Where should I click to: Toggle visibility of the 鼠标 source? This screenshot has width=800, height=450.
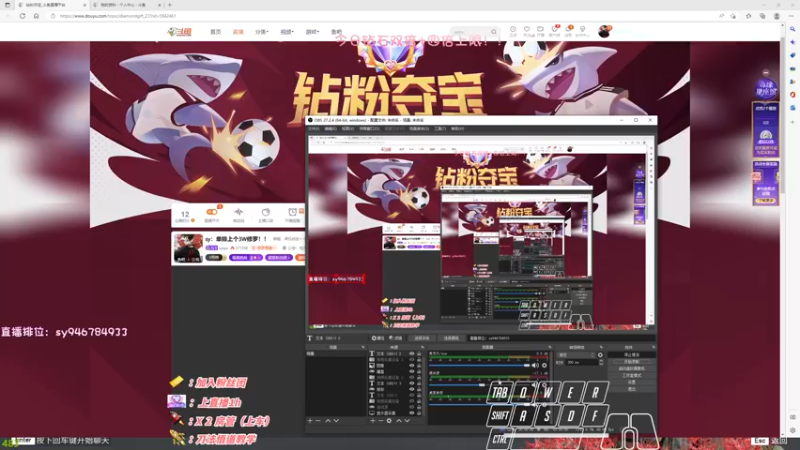coord(412,389)
